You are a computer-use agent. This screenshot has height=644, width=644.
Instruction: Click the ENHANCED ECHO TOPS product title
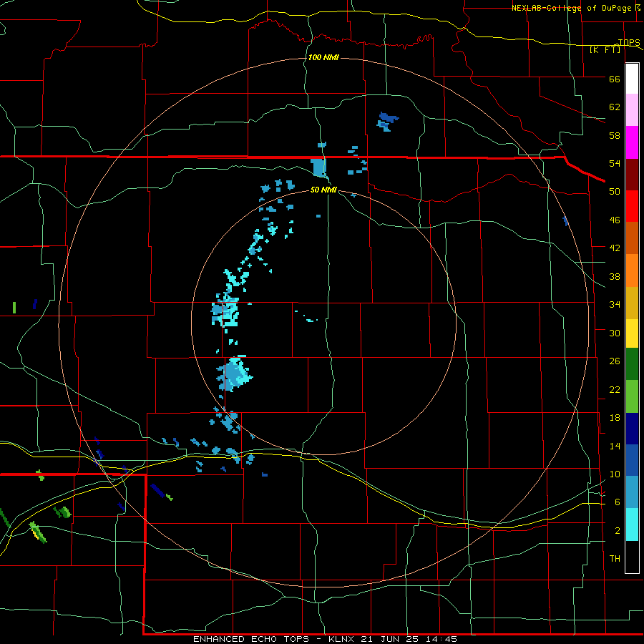click(x=251, y=639)
